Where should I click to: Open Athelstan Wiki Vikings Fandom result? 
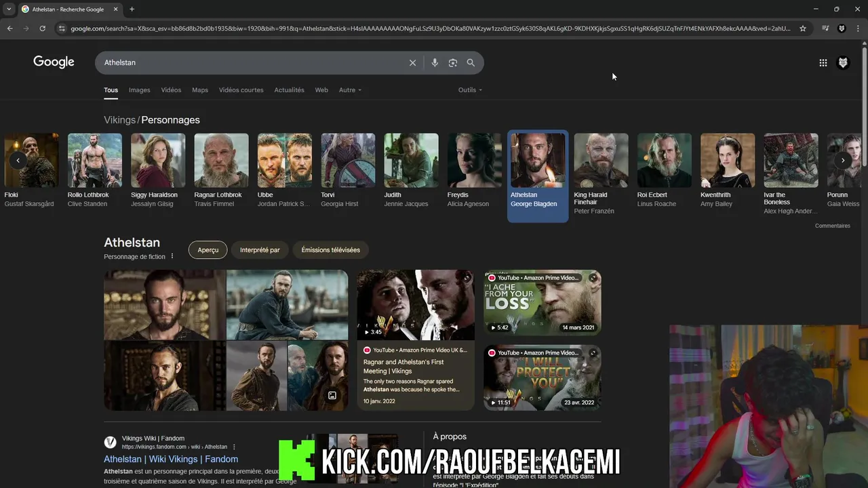pyautogui.click(x=171, y=459)
